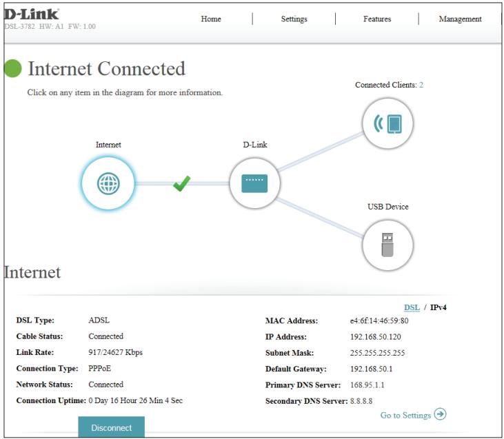Click the DSL Type value ADSL

tap(99, 320)
